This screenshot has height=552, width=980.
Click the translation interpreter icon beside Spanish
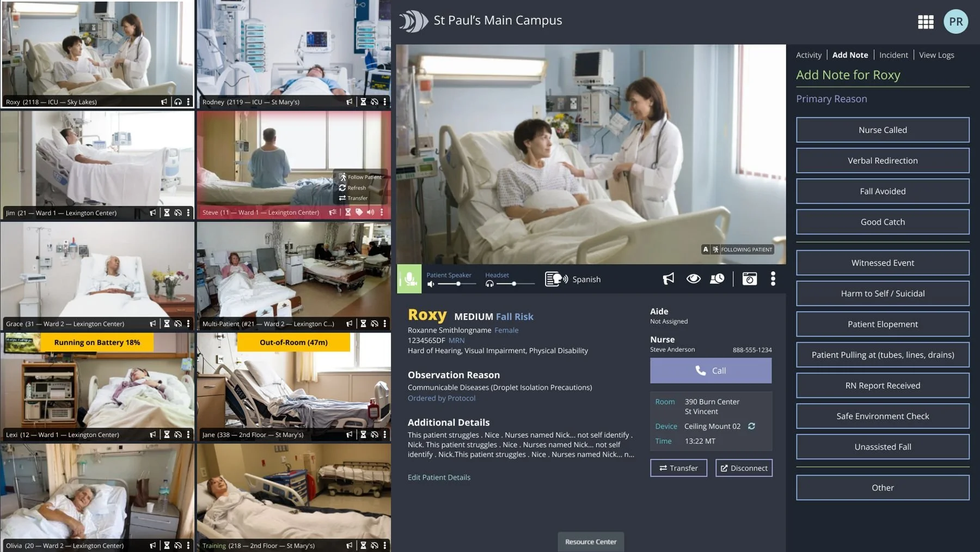point(556,279)
